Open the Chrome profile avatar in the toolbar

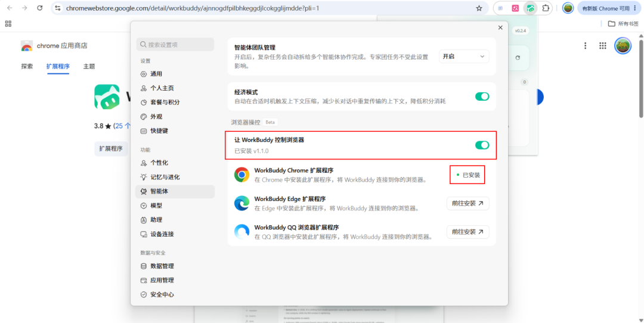point(568,8)
